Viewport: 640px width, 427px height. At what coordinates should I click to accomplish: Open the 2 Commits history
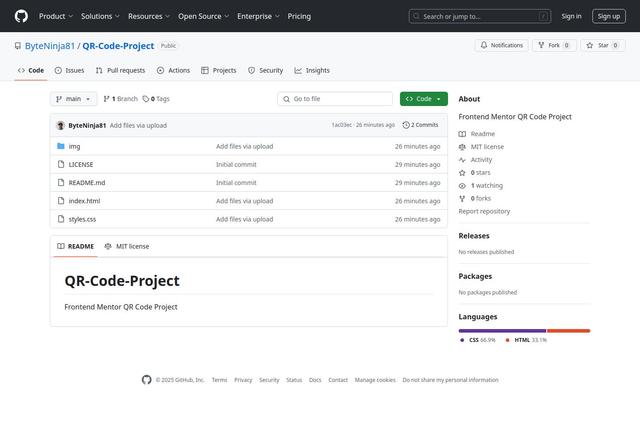pyautogui.click(x=420, y=125)
